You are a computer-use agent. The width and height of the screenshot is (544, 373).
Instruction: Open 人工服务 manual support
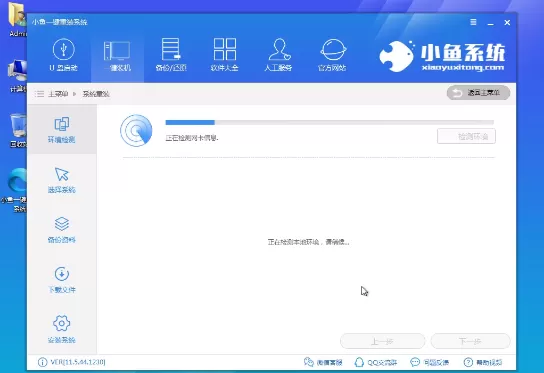click(278, 54)
